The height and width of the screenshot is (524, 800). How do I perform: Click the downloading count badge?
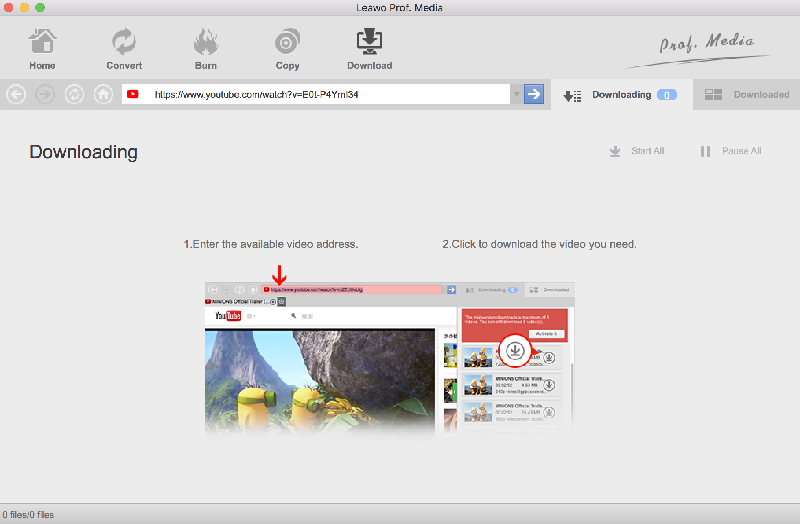point(667,95)
